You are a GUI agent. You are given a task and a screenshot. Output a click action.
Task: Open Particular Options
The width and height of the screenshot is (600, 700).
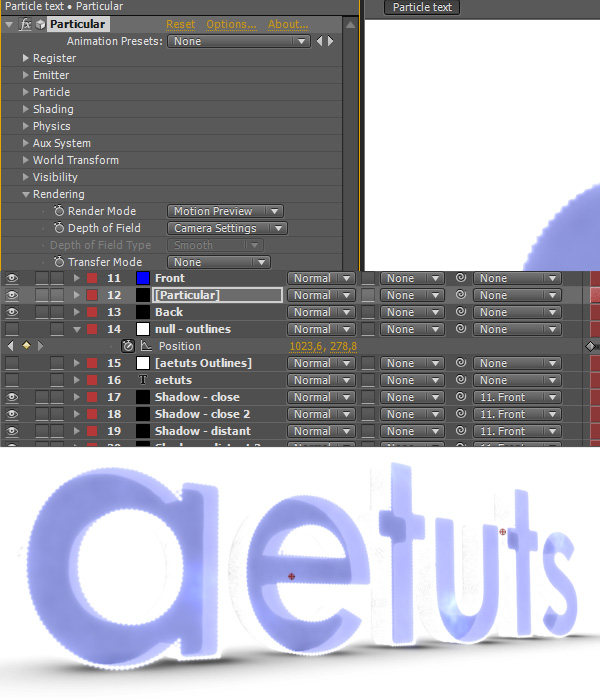click(x=231, y=24)
